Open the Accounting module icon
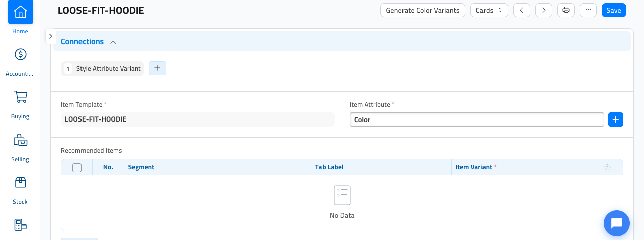The width and height of the screenshot is (644, 240). click(x=20, y=54)
